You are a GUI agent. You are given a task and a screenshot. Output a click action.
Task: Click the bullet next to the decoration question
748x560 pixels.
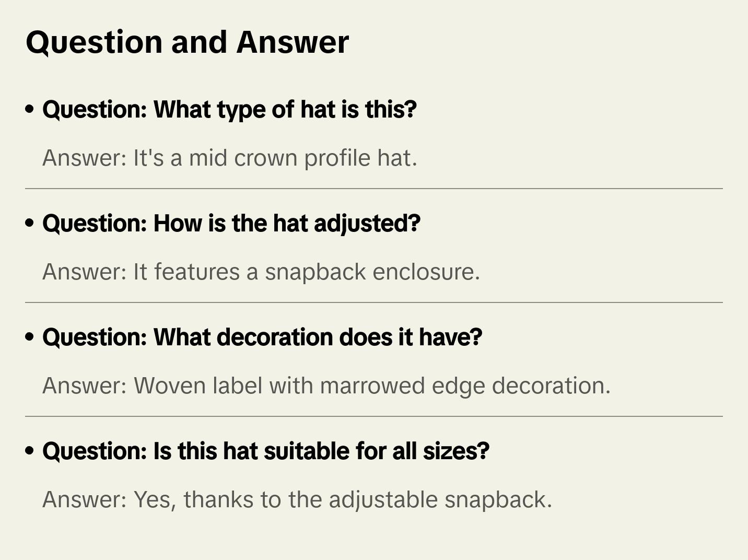pos(30,337)
